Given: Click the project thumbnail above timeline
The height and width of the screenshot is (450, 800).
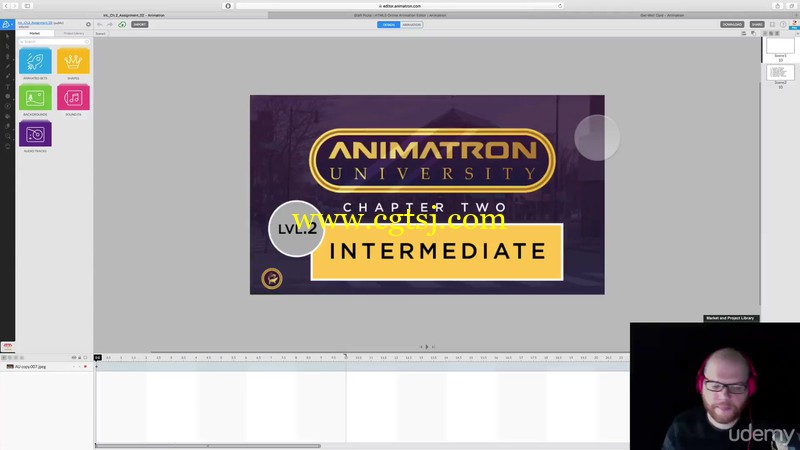Looking at the screenshot, I should pos(8,347).
